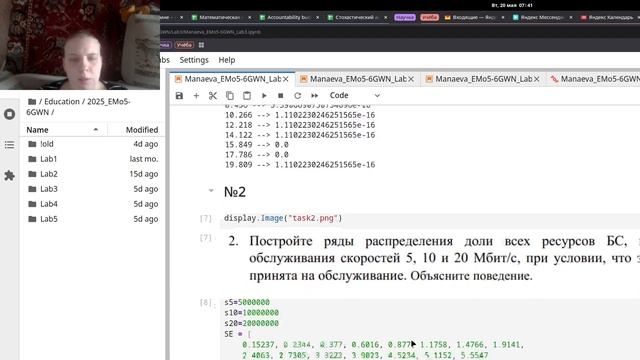Viewport: 640px width, 360px height.
Task: Insert a new cell with the plus icon
Action: [196, 96]
